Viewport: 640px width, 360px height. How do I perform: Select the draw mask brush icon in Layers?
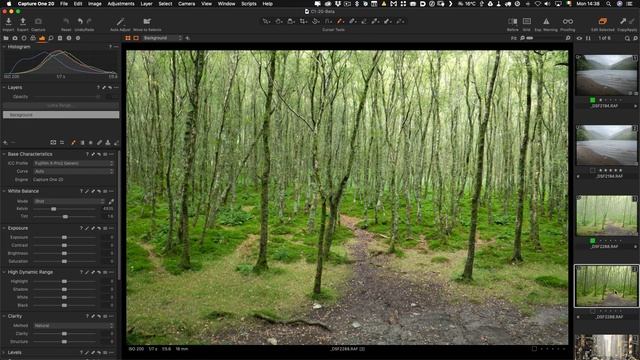tap(73, 142)
